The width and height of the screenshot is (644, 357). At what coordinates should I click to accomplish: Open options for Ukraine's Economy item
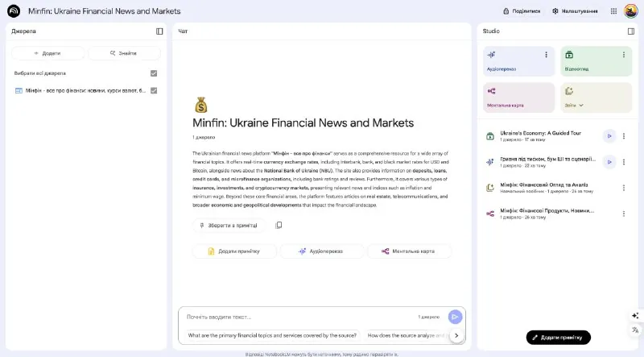click(623, 136)
